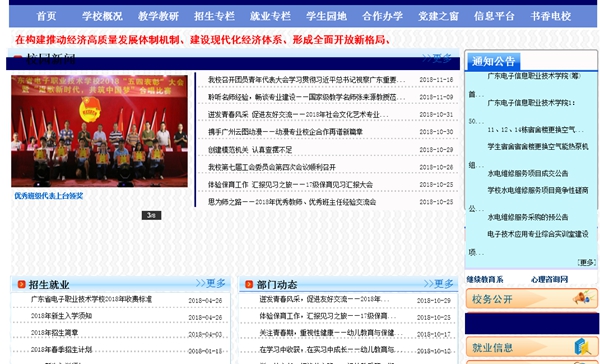Open 广东省电子职业技术学校2018年收费标准
Viewport: 600px width, 364px height.
click(91, 299)
